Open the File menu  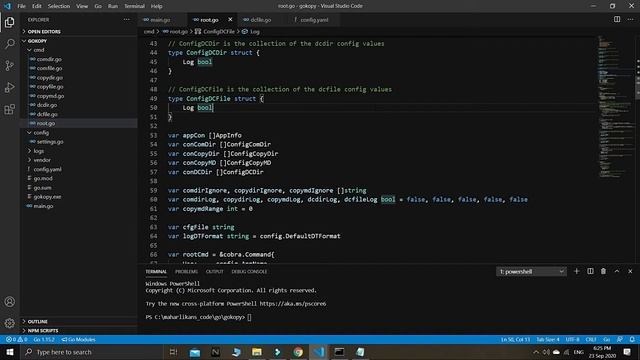point(22,6)
